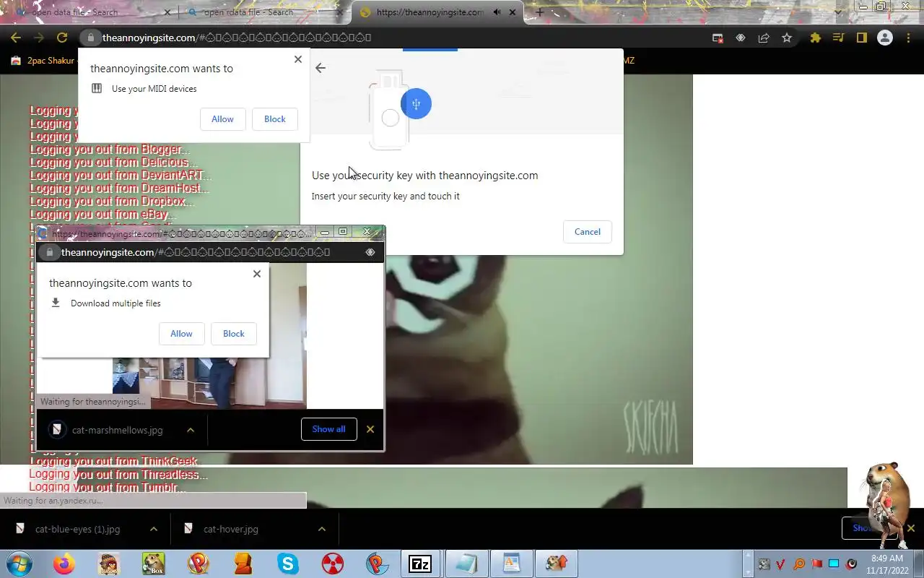Click the main address bar URL
This screenshot has width=924, height=578.
pos(237,38)
